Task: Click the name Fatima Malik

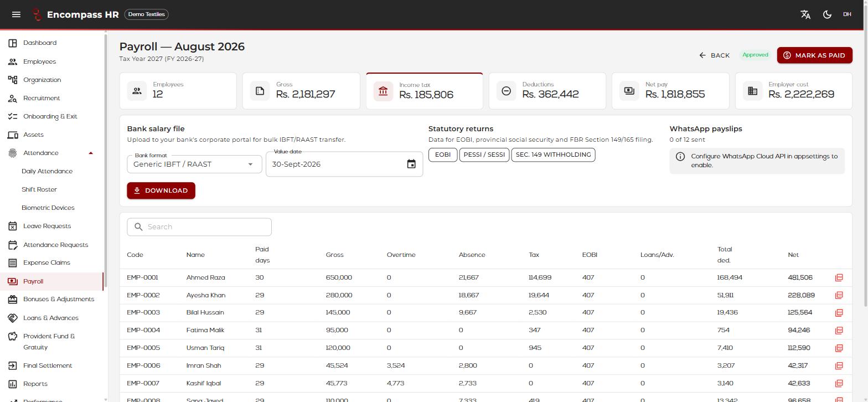Action: [x=205, y=330]
